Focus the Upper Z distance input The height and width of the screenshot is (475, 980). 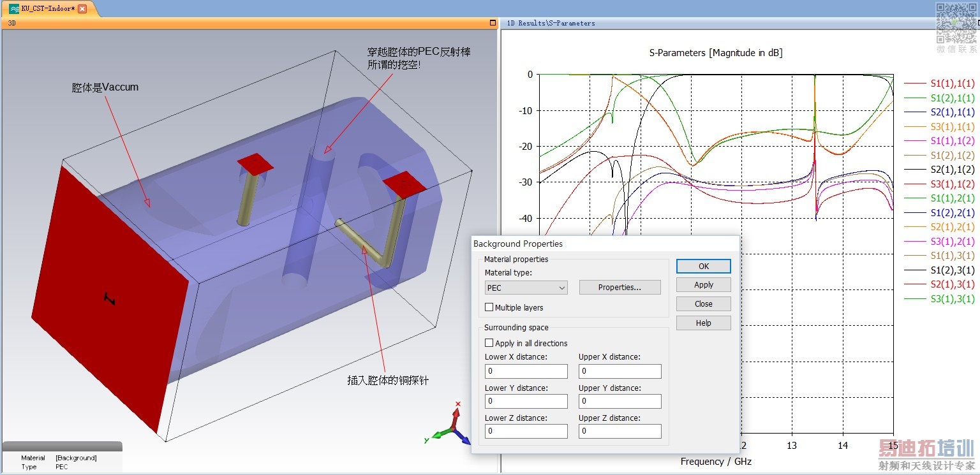(620, 431)
